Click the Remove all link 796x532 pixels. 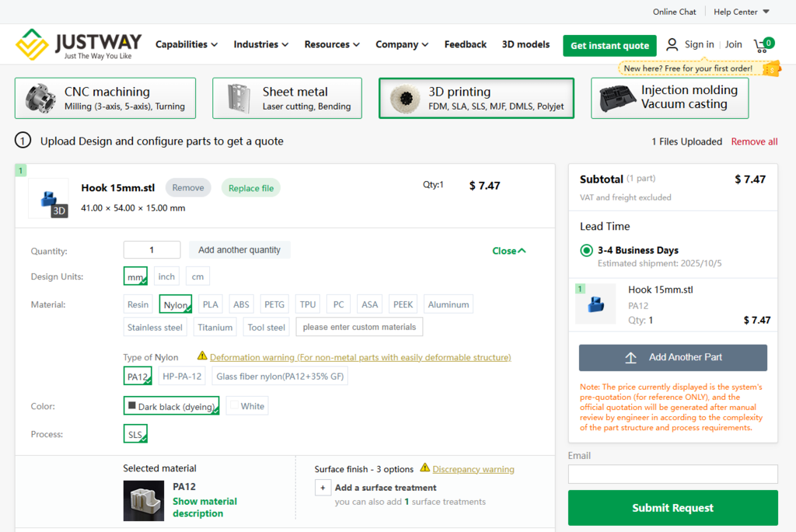[754, 141]
